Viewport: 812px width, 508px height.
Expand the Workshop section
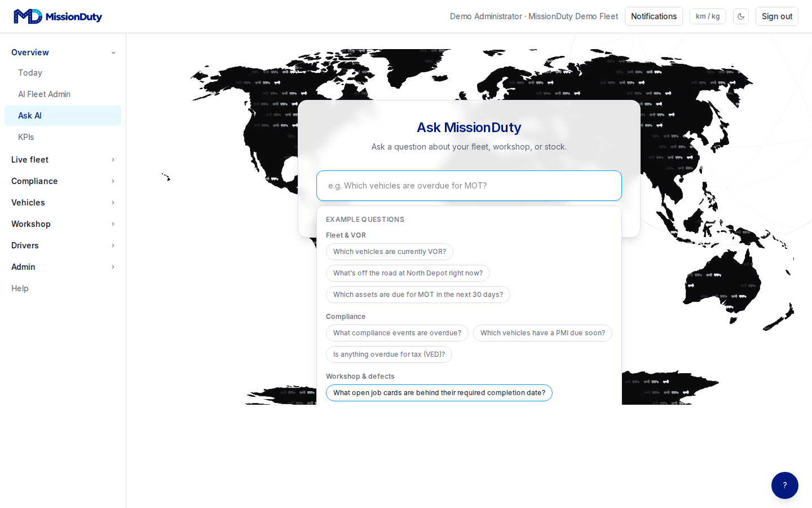[63, 224]
